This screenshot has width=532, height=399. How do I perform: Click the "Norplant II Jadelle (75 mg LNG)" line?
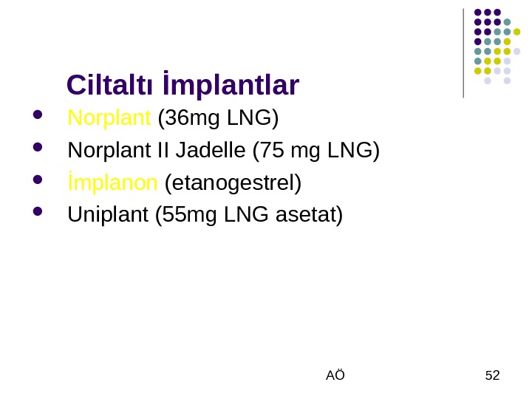tap(223, 151)
